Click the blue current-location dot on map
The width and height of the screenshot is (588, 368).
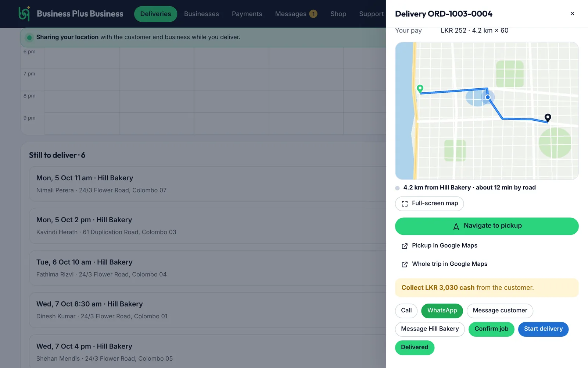[488, 97]
